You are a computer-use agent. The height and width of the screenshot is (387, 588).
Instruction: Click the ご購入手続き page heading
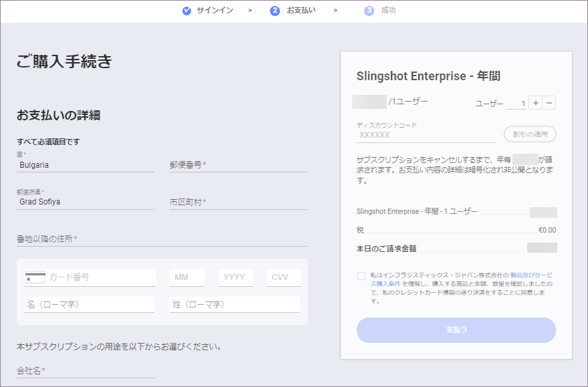point(64,61)
